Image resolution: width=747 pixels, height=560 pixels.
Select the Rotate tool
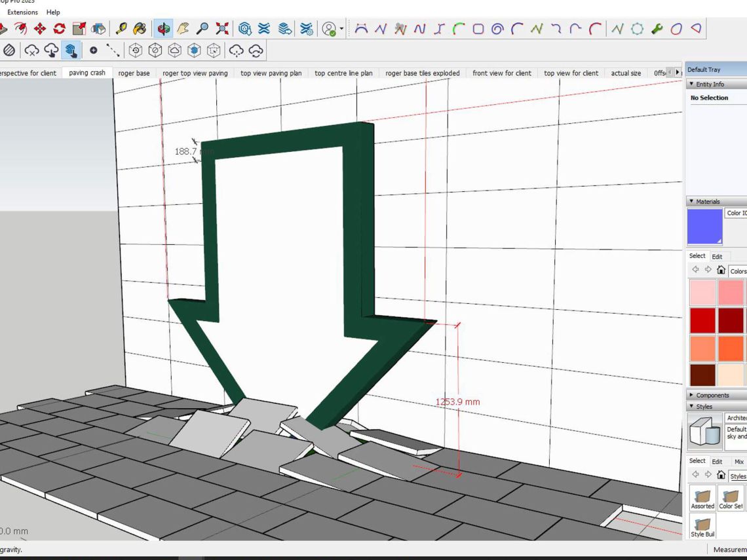click(59, 29)
